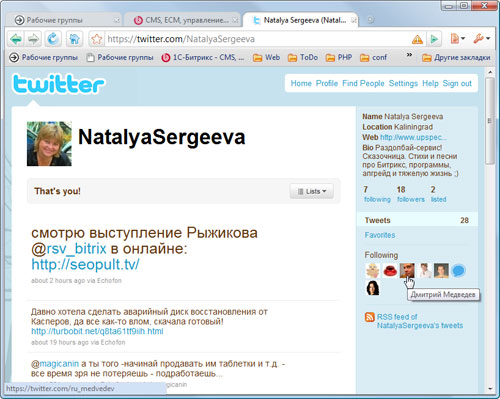This screenshot has width=500, height=399.
Task: Select the Tweets section in sidebar
Action: (417, 220)
